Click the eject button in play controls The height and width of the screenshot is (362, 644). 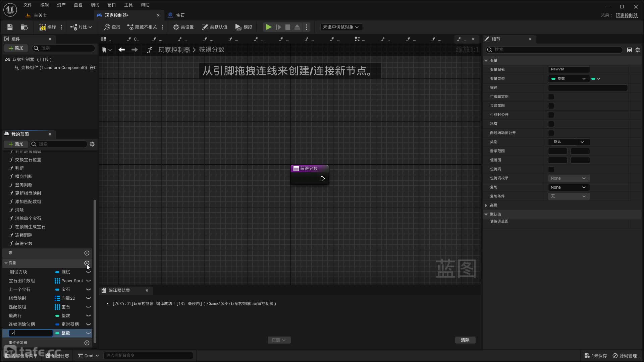297,27
